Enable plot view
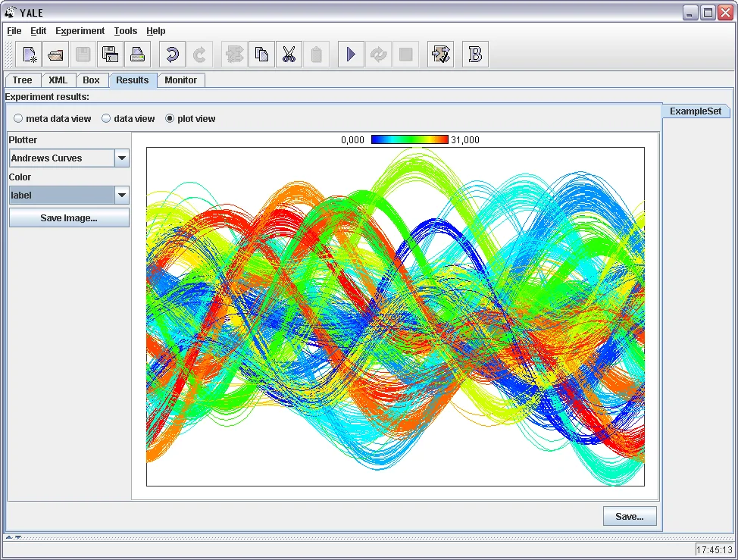 169,118
